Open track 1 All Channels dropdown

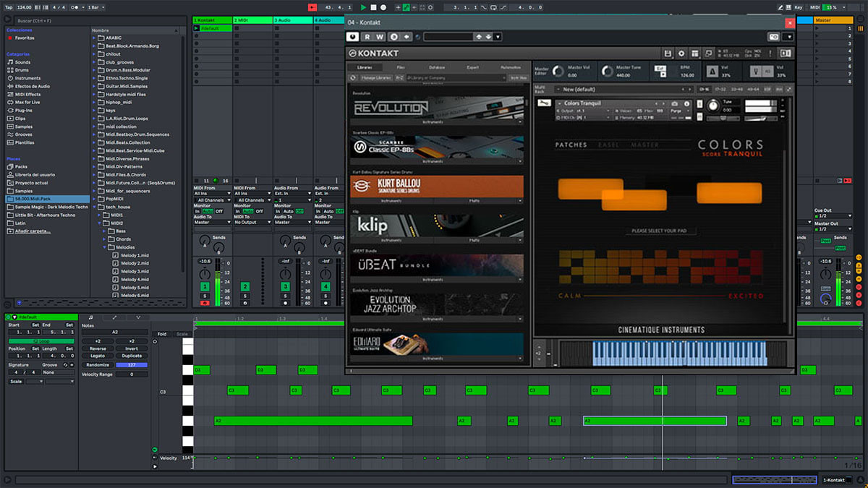pos(212,200)
